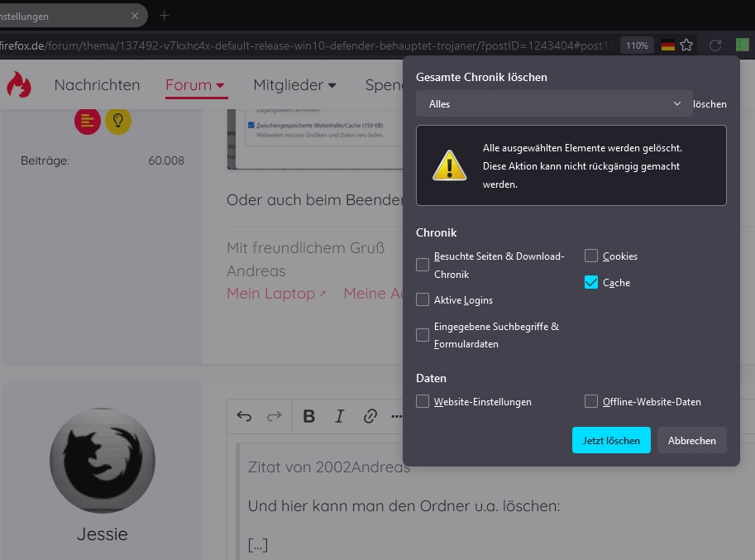Tick the Aktive Logins checkbox
The width and height of the screenshot is (755, 560).
pyautogui.click(x=423, y=299)
